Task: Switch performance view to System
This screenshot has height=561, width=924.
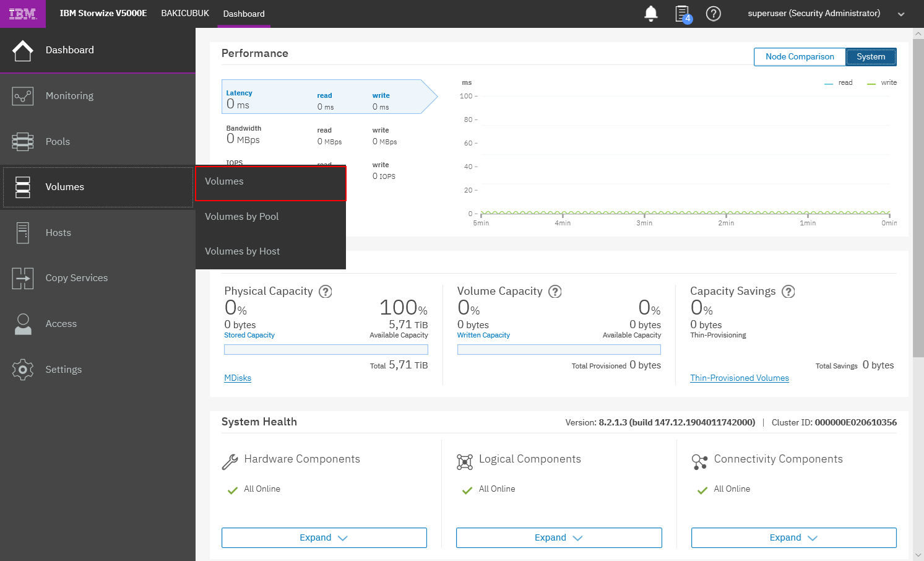Action: point(871,57)
